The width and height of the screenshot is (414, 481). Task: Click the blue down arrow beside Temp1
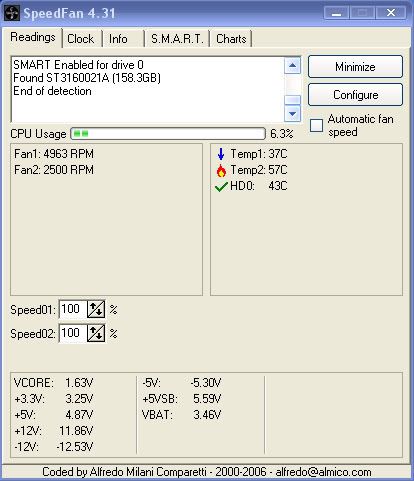(221, 154)
